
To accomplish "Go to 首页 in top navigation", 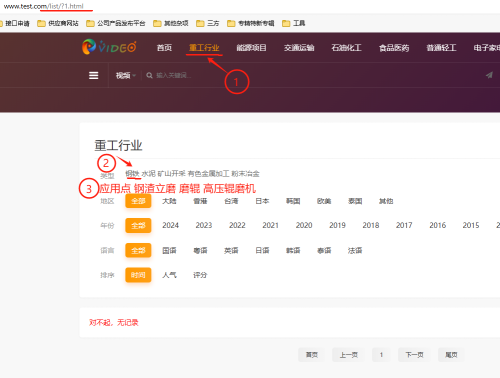I will pyautogui.click(x=164, y=48).
